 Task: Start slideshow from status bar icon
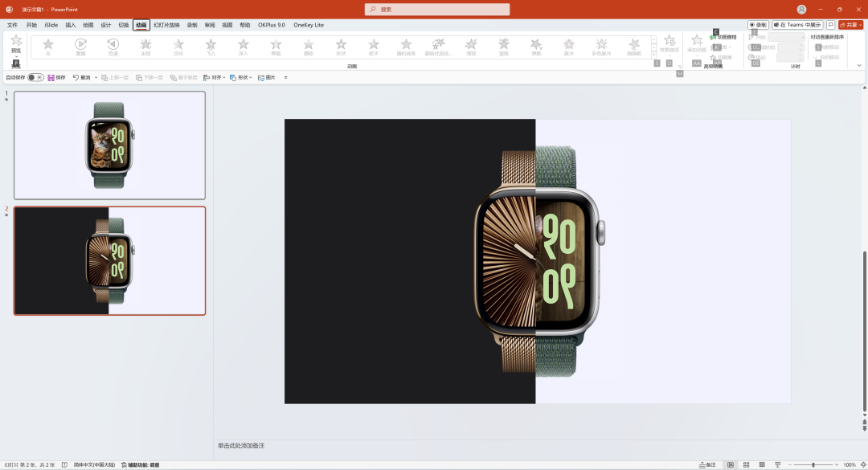point(778,465)
